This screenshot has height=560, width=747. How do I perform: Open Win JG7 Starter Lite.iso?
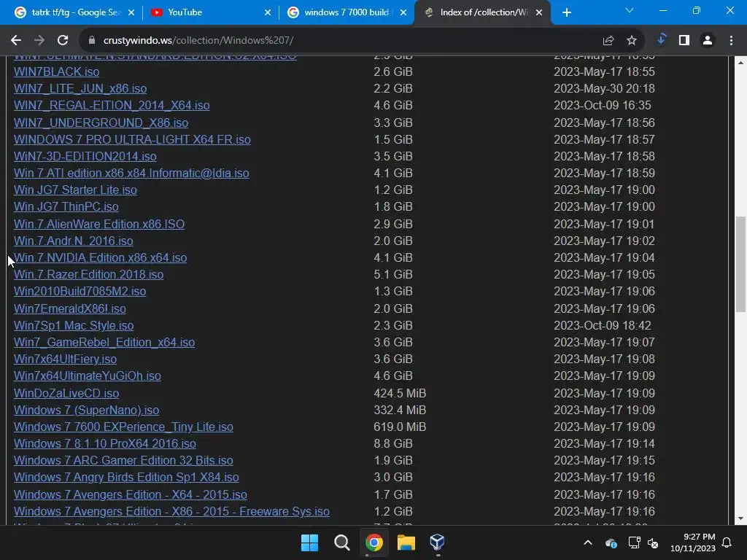point(75,190)
